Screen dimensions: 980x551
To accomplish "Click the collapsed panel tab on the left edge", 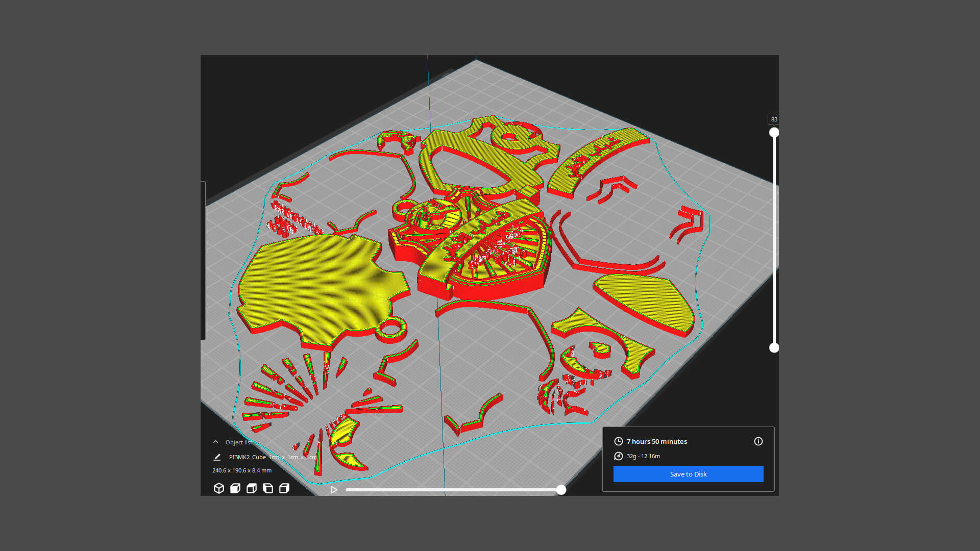I will tap(203, 261).
